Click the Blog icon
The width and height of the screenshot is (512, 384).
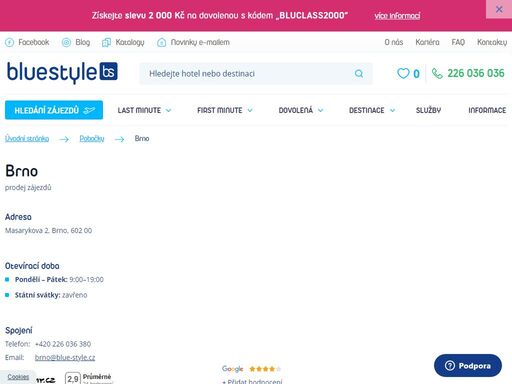point(66,43)
